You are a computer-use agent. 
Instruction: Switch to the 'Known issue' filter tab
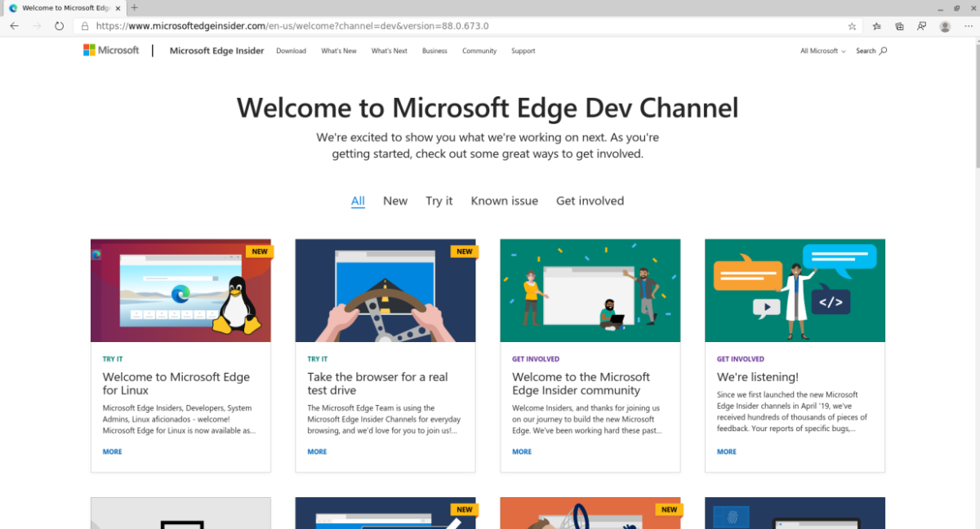click(504, 201)
